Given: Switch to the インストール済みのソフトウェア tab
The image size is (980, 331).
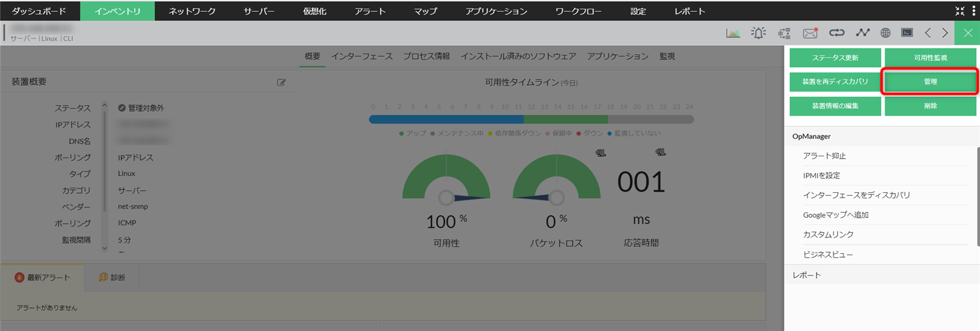Looking at the screenshot, I should pos(518,56).
